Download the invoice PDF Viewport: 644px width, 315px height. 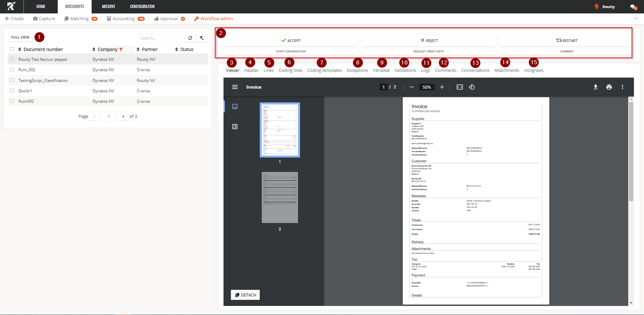(595, 87)
